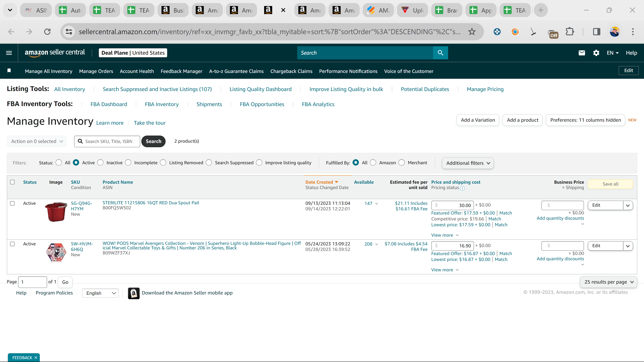644x362 pixels.
Task: Click the pricing status info icon
Action: (462, 188)
